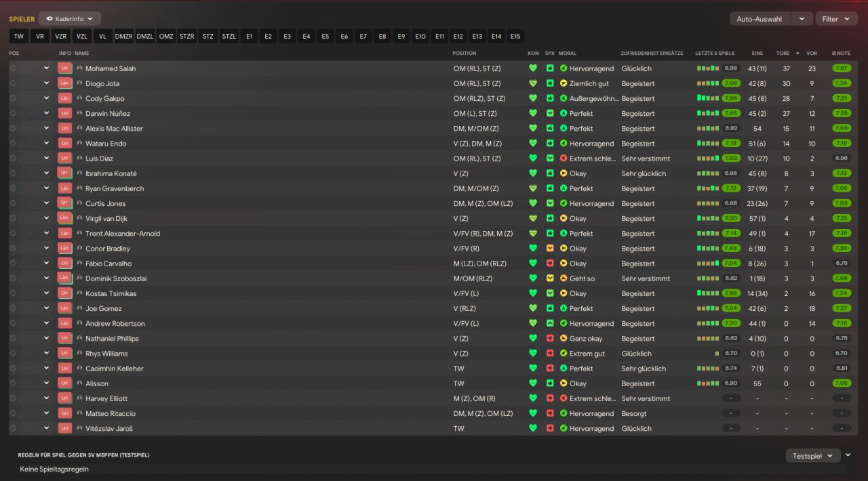The height and width of the screenshot is (481, 868).
Task: Open position chevron for Joe Gomez's row
Action: pyautogui.click(x=47, y=308)
